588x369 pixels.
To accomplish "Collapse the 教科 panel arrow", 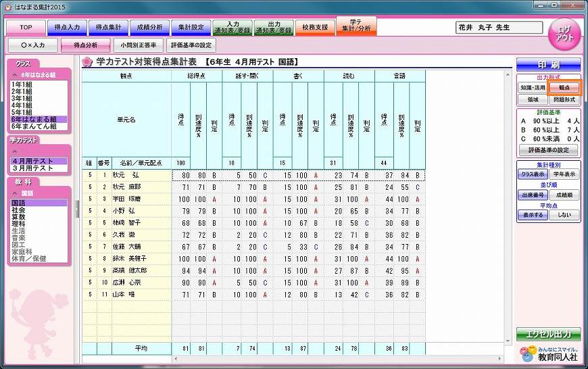I will point(15,193).
